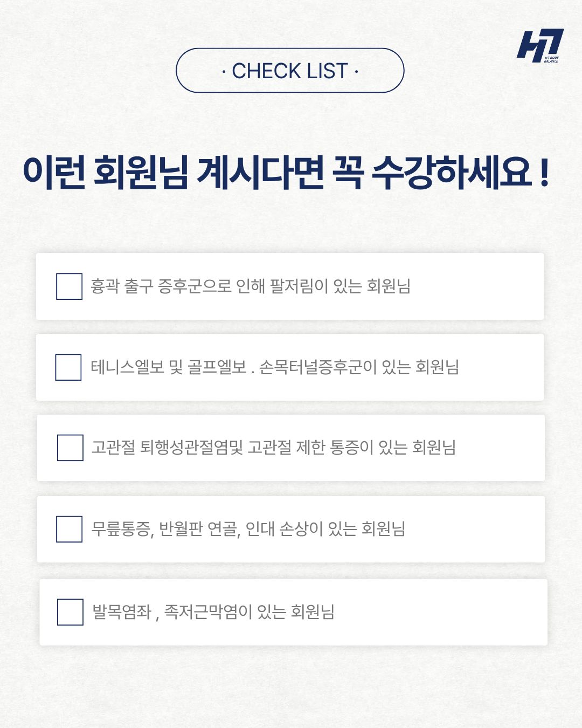Mark the 발목염좌 checkbox
Viewport: 582px width, 728px height.
[70, 612]
